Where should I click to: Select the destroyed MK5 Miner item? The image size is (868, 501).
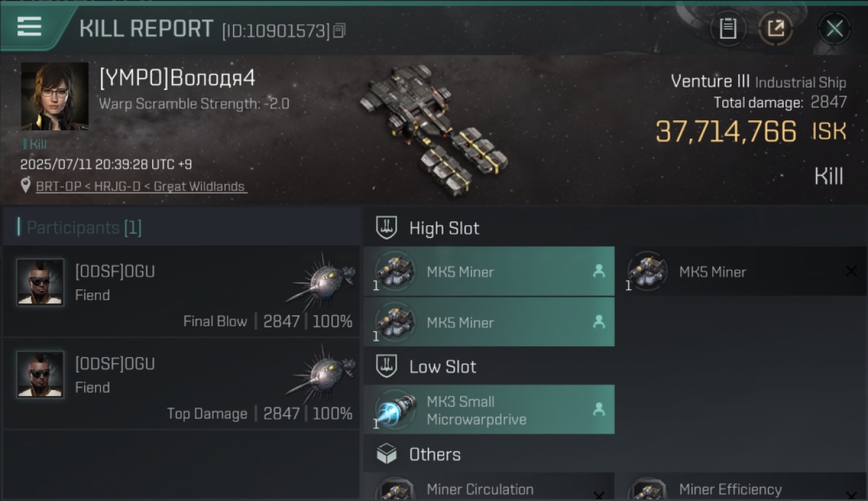741,272
